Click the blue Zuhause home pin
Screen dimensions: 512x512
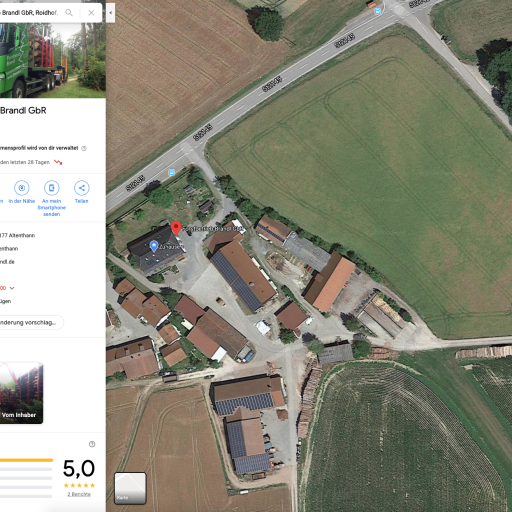click(x=154, y=246)
